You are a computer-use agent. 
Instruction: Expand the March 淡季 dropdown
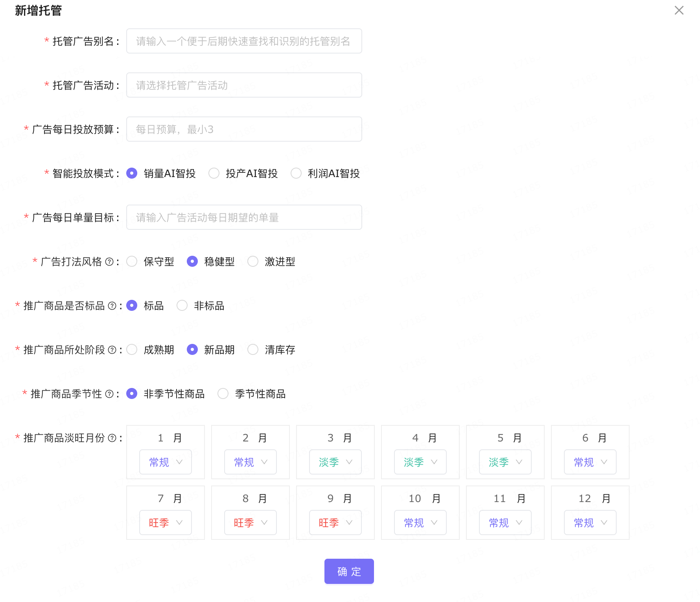coord(335,462)
